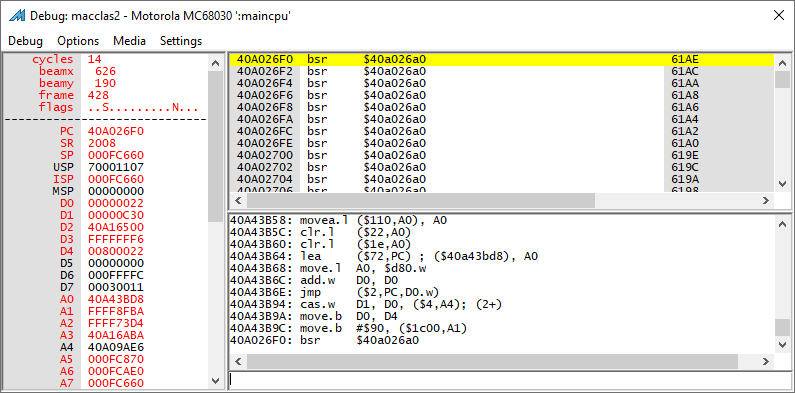Image resolution: width=795 pixels, height=393 pixels.
Task: Select disassembly line at address 40A02702
Action: pyautogui.click(x=502, y=167)
